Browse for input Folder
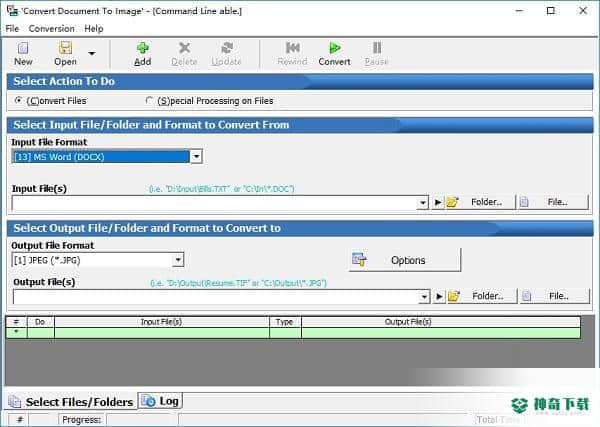Image resolution: width=600 pixels, height=427 pixels. (480, 202)
